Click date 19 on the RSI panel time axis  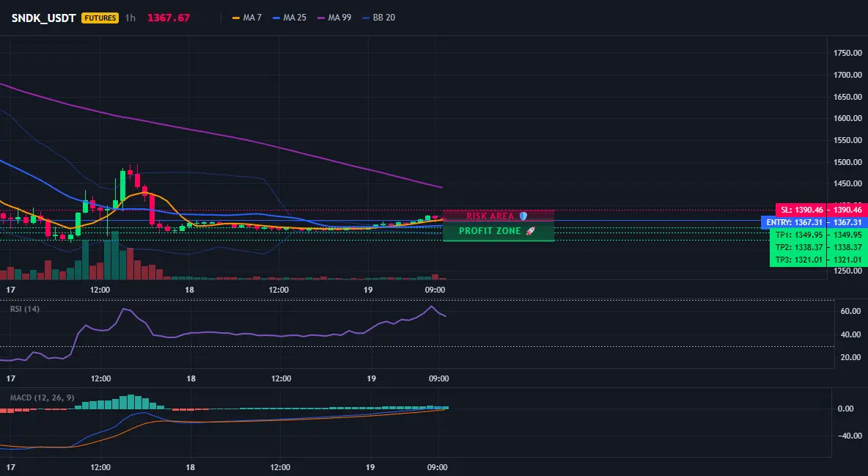tap(372, 378)
